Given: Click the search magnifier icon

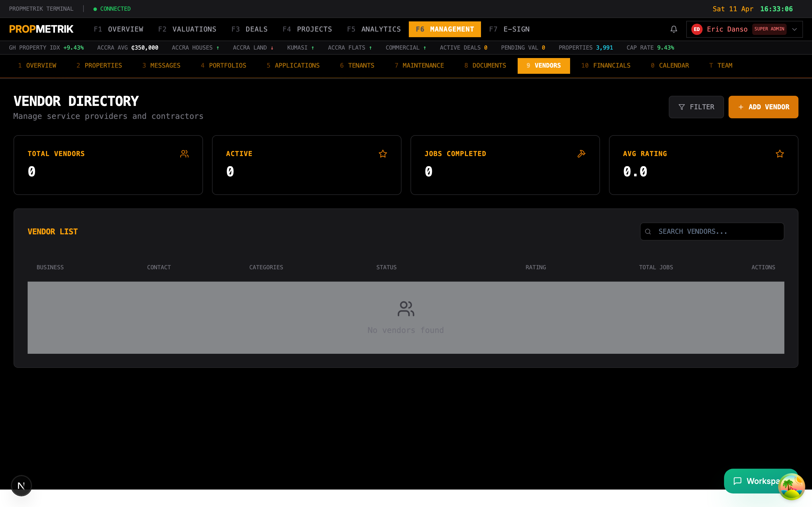Looking at the screenshot, I should pyautogui.click(x=648, y=232).
